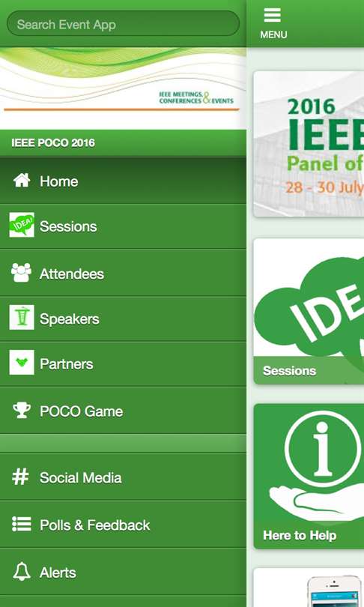Screen dimensions: 364x607
Task: Click the Speakers podium icon
Action: click(x=22, y=318)
